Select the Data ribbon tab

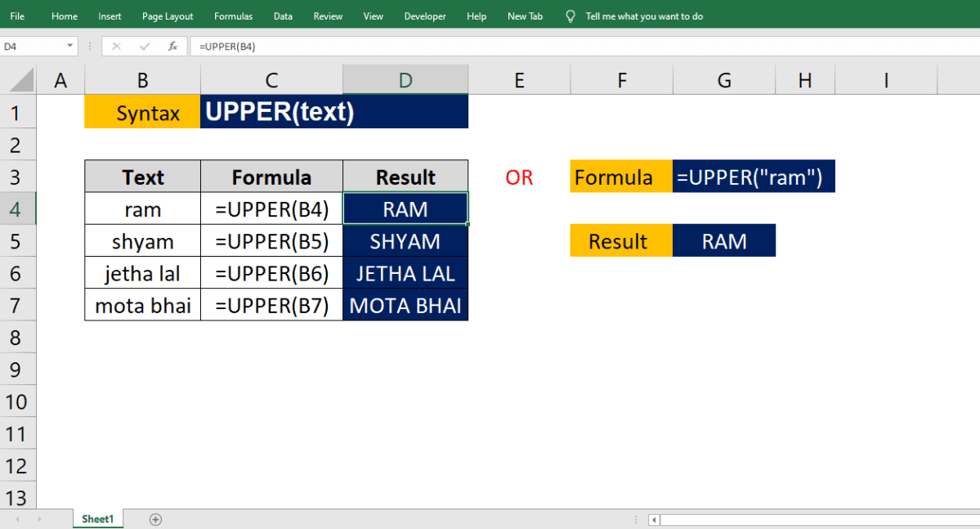click(x=283, y=16)
